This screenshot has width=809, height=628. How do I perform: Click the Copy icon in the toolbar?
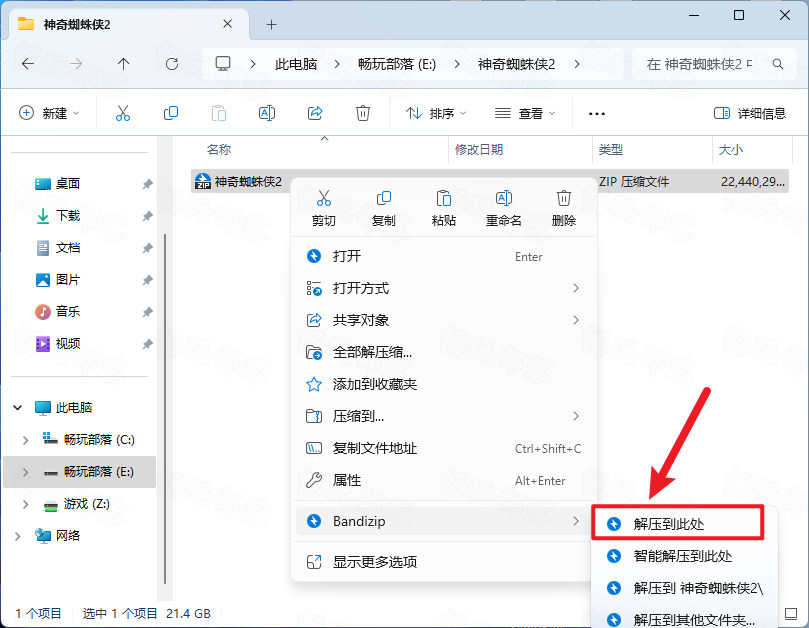[x=171, y=113]
